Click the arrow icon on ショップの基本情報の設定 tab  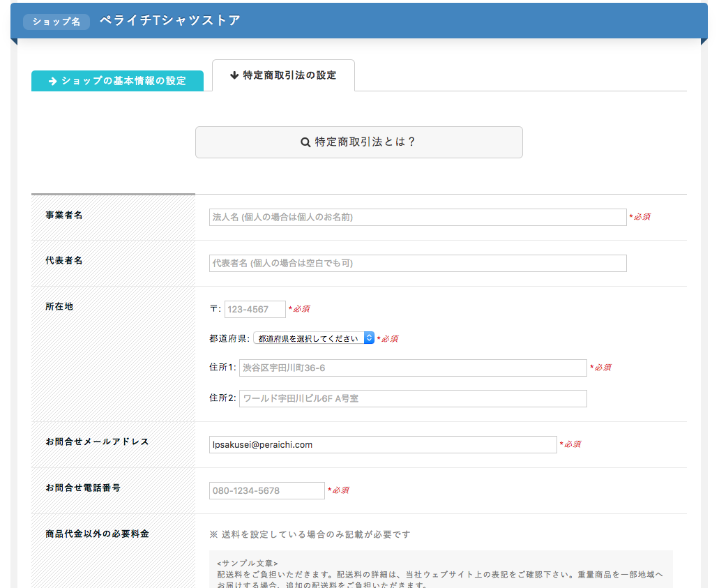point(50,81)
